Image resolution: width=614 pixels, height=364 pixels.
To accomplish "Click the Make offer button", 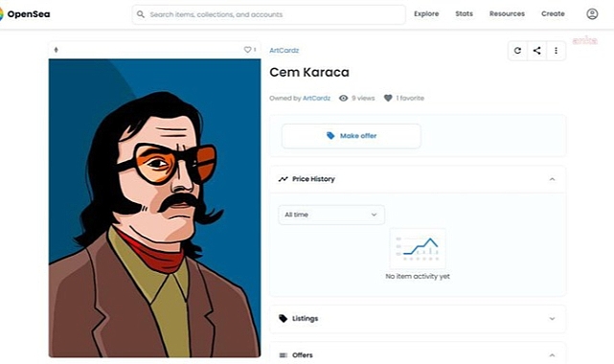I will click(352, 136).
